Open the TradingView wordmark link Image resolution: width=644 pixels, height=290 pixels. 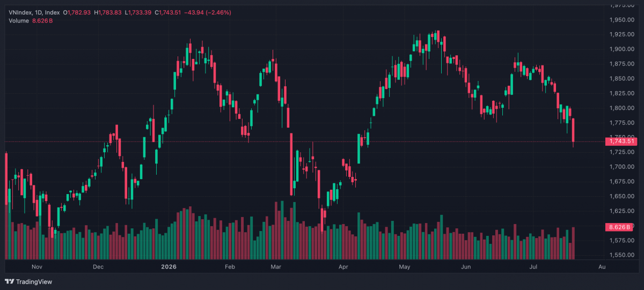[34, 281]
